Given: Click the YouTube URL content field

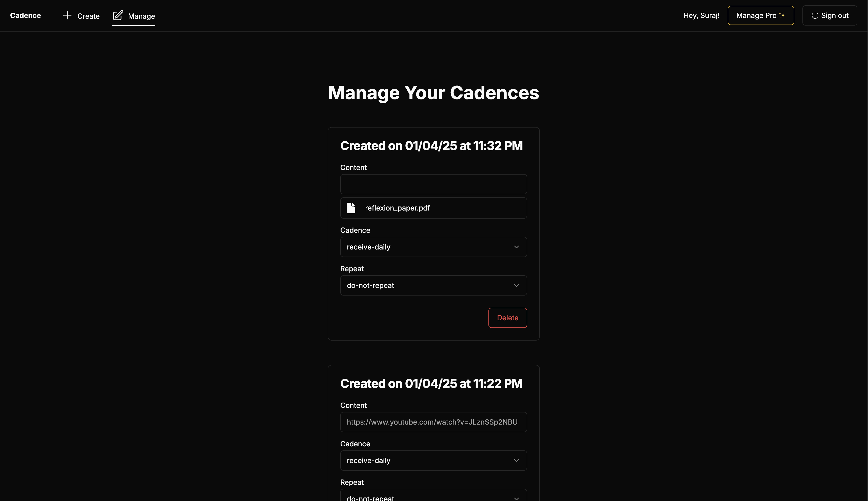Looking at the screenshot, I should 433,422.
